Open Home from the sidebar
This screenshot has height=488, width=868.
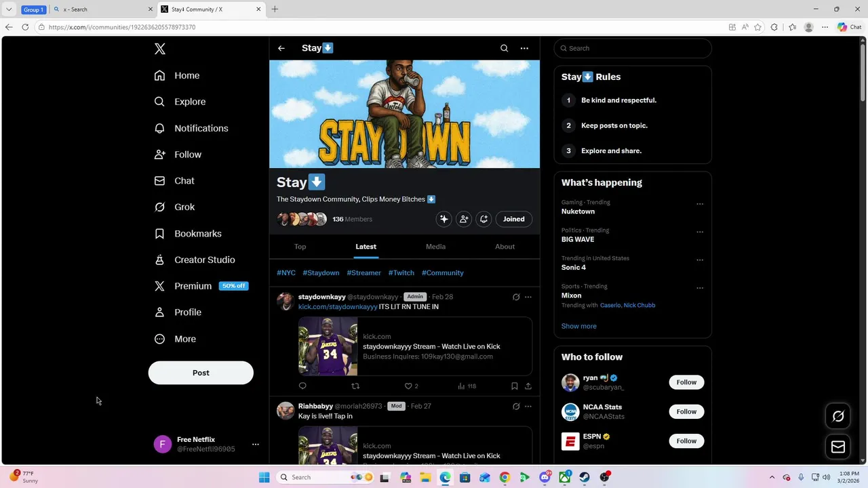(x=177, y=75)
